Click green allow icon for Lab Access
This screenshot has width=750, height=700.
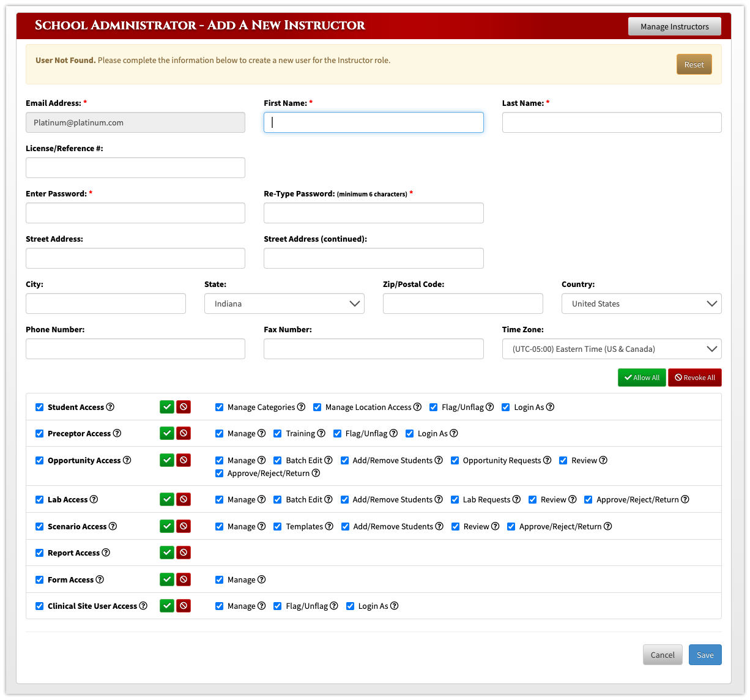point(167,499)
